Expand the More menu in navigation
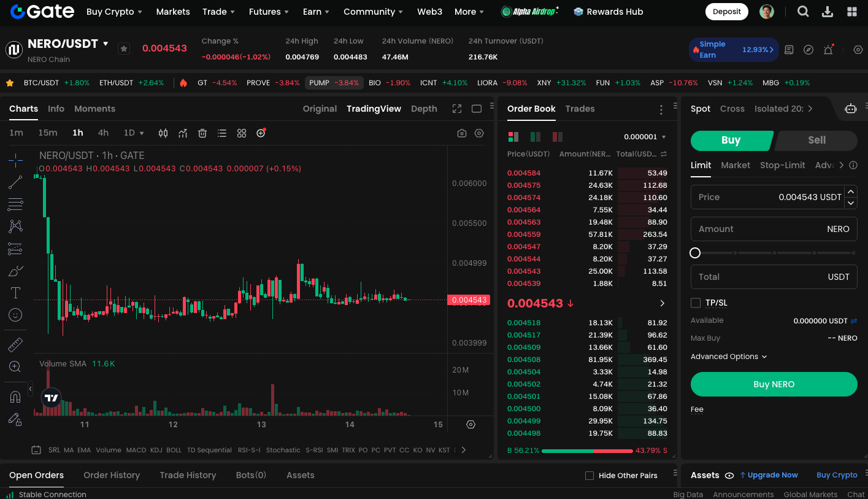Screen dimensions: 868x499 [x=469, y=12]
